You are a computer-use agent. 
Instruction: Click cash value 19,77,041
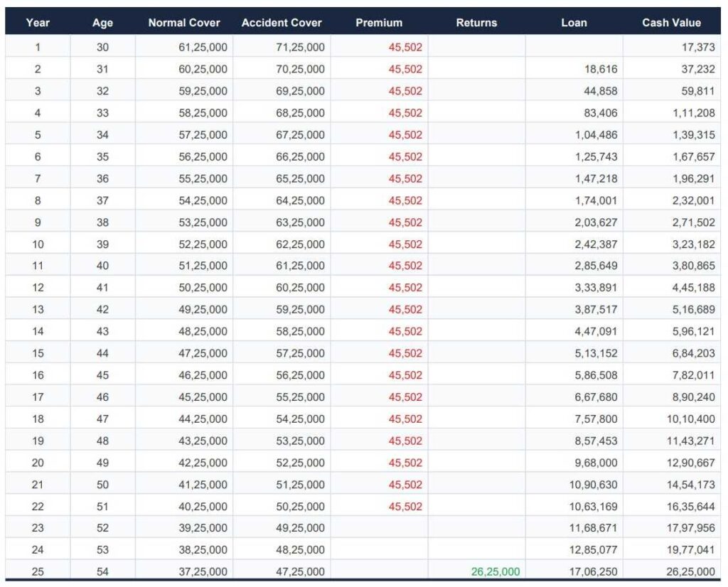690,550
